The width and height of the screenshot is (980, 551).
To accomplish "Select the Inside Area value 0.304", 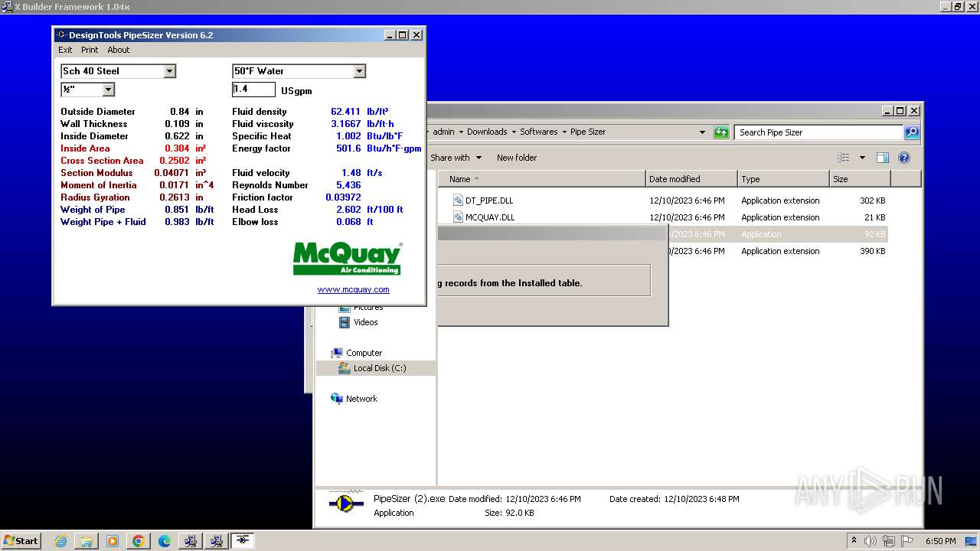I will 177,148.
